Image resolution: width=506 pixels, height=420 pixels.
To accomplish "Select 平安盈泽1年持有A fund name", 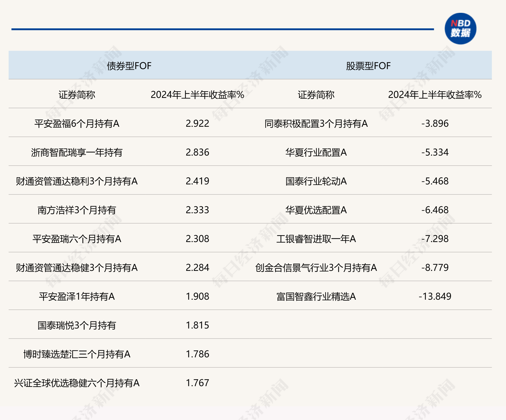I will coord(77,296).
